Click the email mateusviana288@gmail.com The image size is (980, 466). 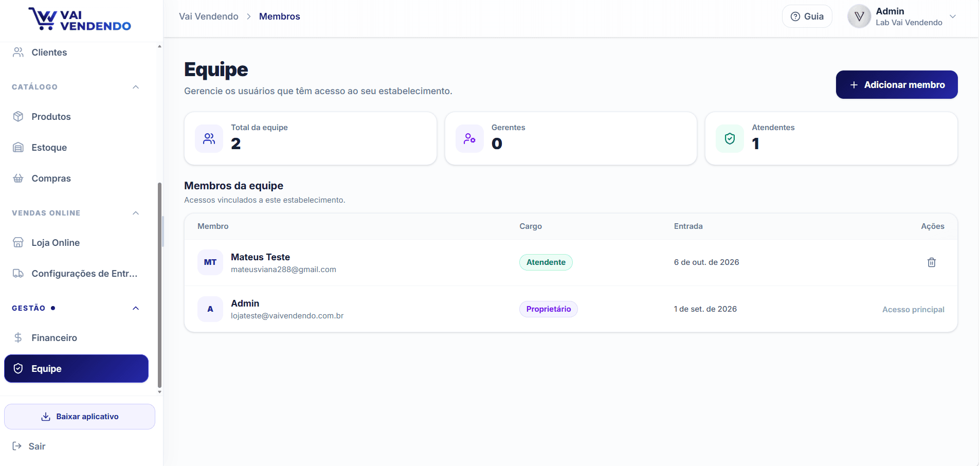283,270
